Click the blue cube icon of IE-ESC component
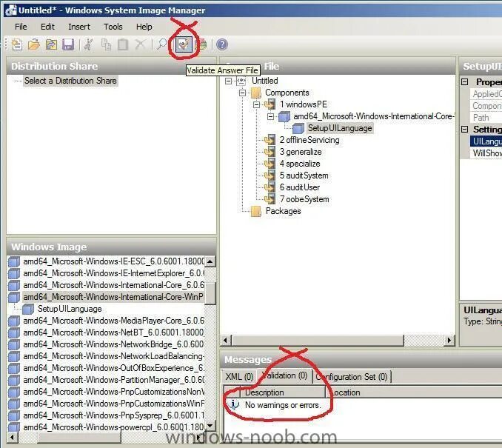 point(14,261)
